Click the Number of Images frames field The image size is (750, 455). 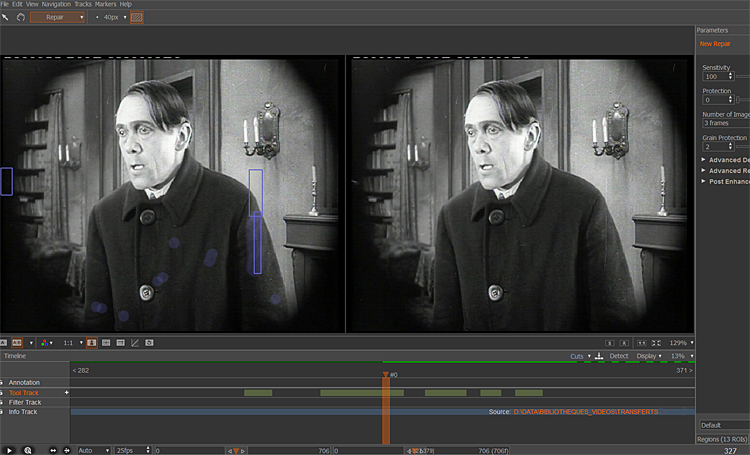pyautogui.click(x=726, y=123)
